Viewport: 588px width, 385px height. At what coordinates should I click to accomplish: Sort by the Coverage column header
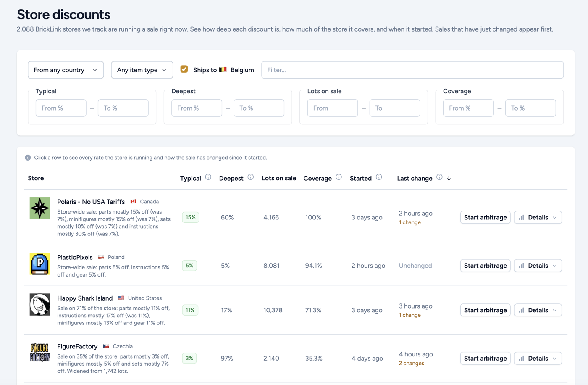pos(318,178)
